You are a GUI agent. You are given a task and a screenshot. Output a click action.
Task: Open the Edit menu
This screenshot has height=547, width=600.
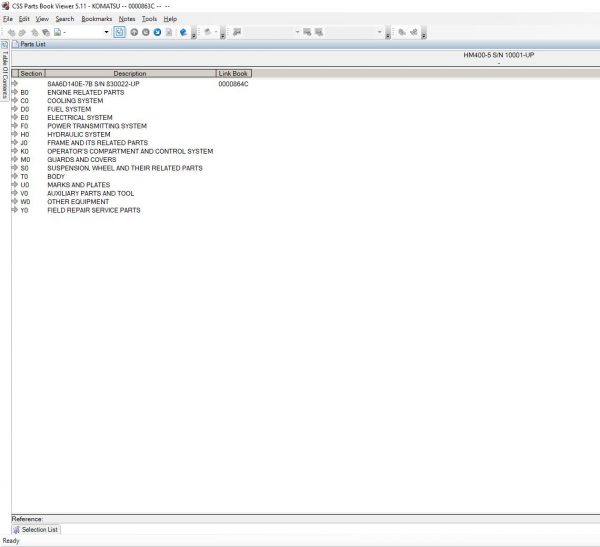[x=24, y=19]
